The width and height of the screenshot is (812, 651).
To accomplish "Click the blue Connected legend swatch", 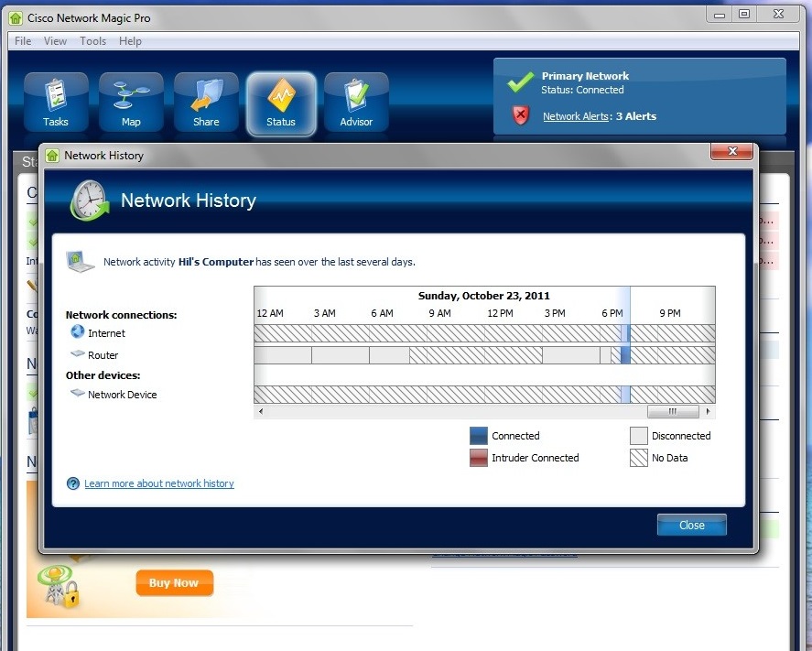I will tap(479, 436).
